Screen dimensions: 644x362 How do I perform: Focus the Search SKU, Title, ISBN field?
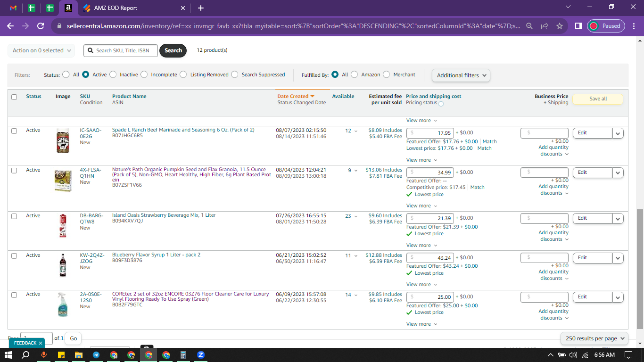[121, 50]
